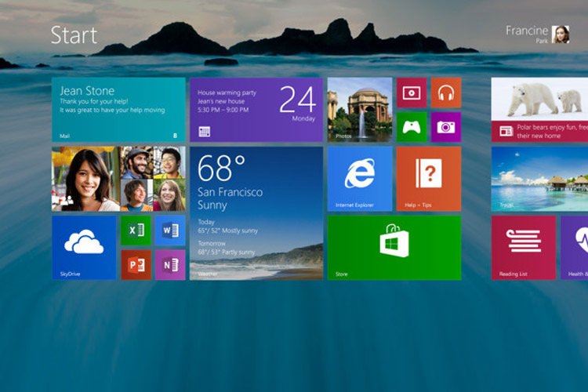Click Francine Park's account picture
The width and height of the screenshot is (588, 392).
(561, 34)
